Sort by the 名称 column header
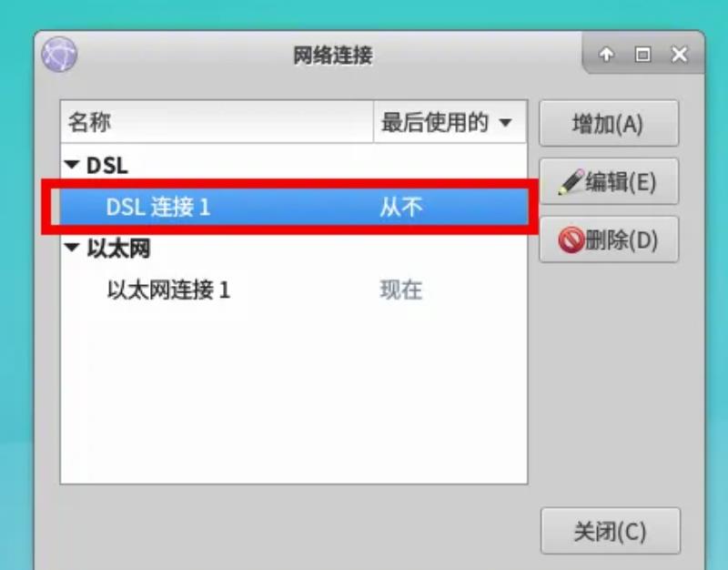Viewport: 728px width, 570px height. coord(217,122)
